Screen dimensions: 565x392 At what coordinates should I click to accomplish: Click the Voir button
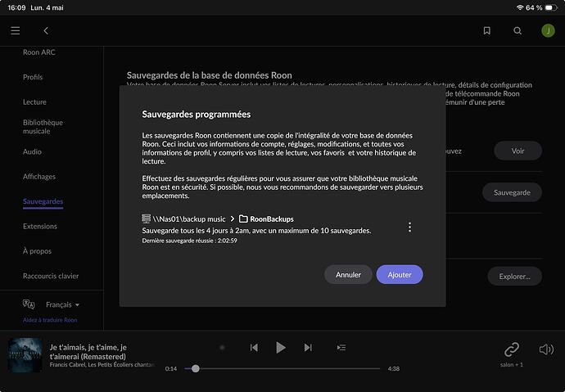click(518, 151)
